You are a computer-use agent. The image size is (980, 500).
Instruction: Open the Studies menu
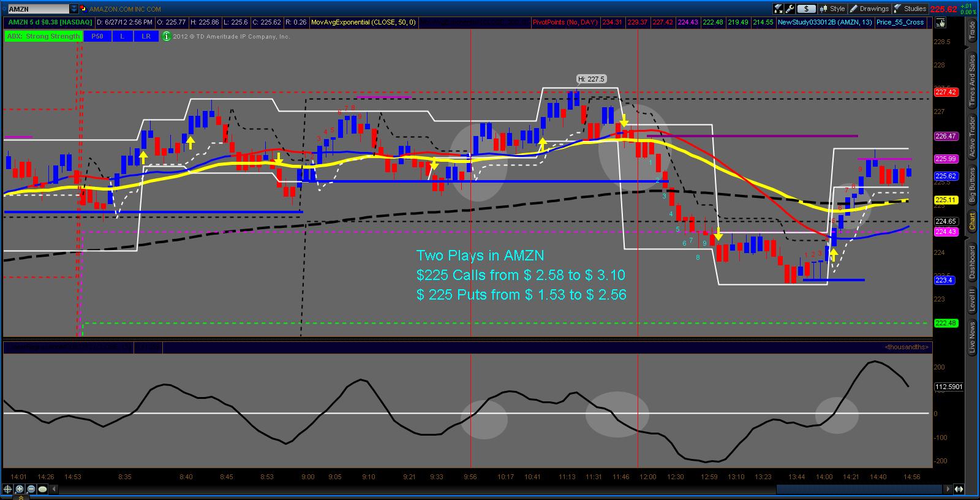(x=910, y=9)
